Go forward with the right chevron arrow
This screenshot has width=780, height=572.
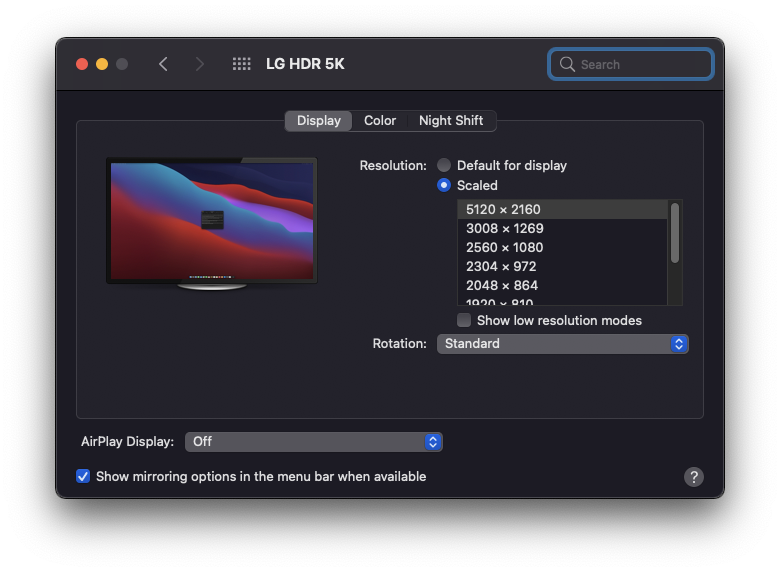[x=199, y=64]
